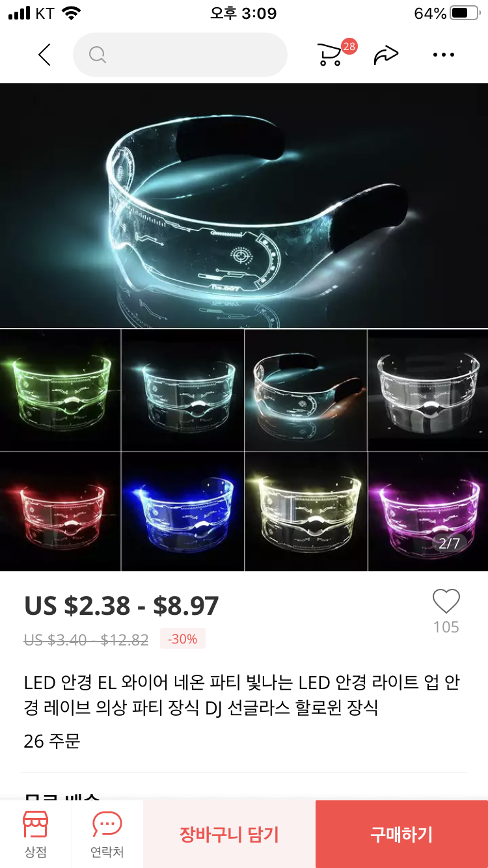Tap the 장바구니 담기 add-to-cart button
488x868 pixels.
229,834
